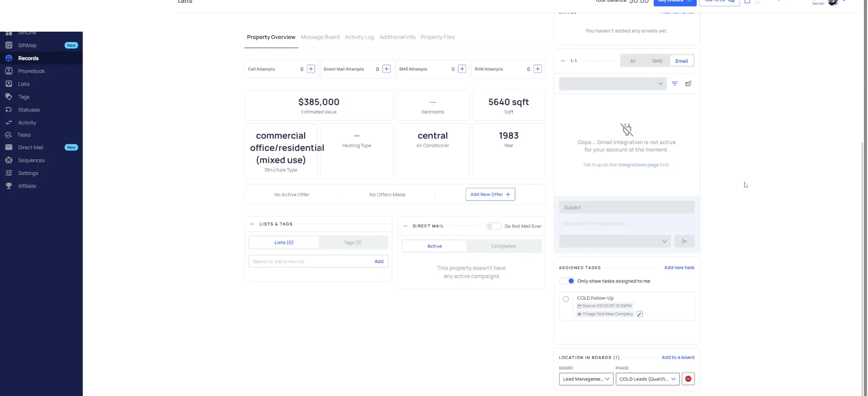The width and height of the screenshot is (868, 396).
Task: Open the Direct Mail envelope icon
Action: [x=9, y=147]
